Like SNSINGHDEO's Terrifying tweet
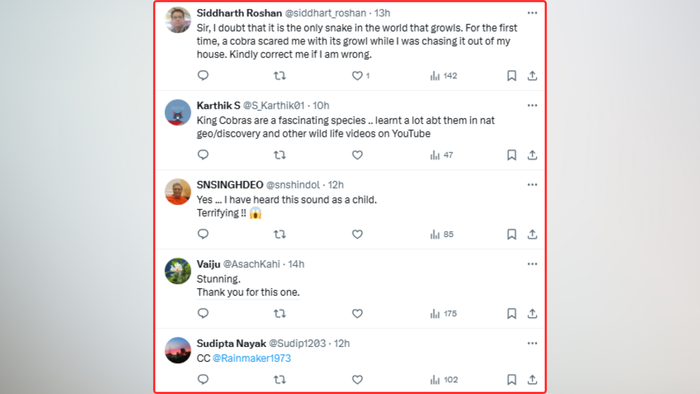The width and height of the screenshot is (700, 394). pyautogui.click(x=357, y=234)
